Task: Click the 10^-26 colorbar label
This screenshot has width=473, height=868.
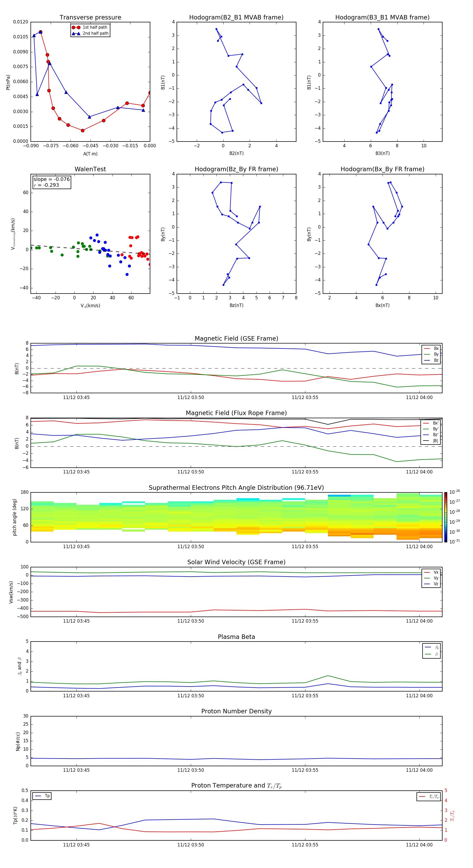Action: (455, 492)
